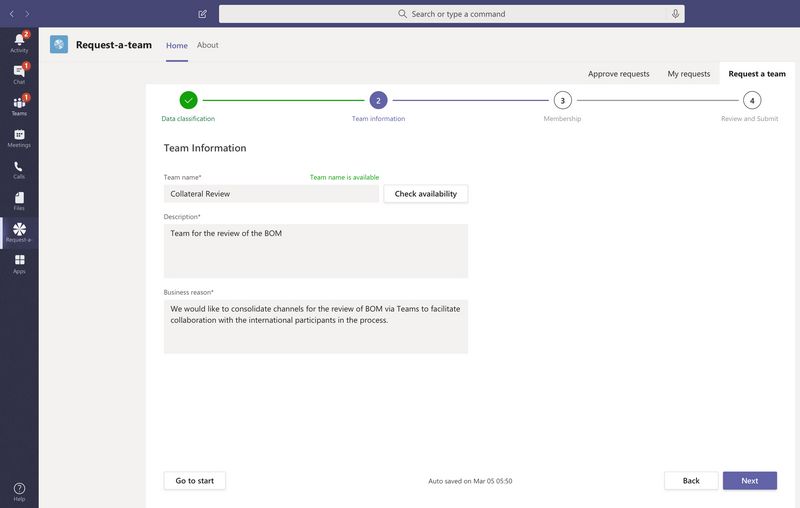
Task: Jump to step 3 Membership
Action: tap(563, 100)
